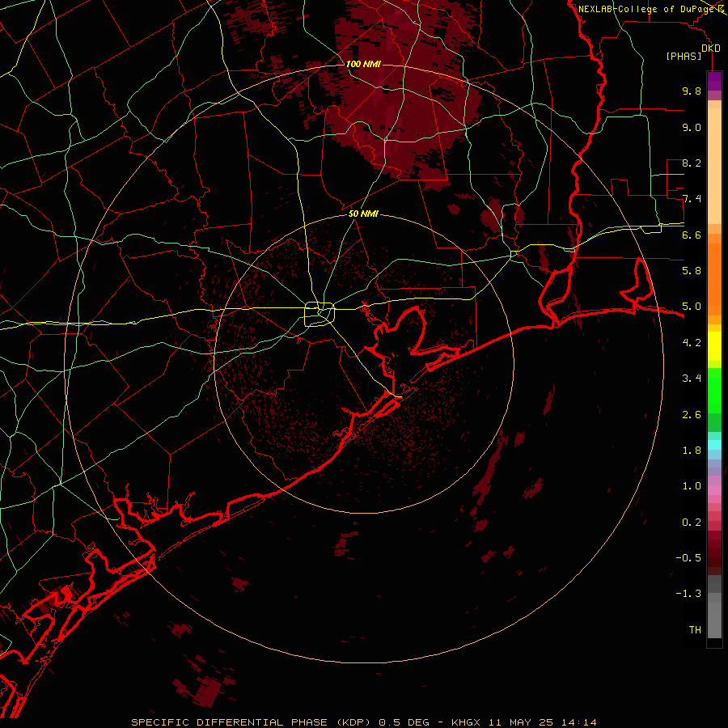Click the bright green segment of the color bar
This screenshot has width=728, height=728.
[x=714, y=390]
